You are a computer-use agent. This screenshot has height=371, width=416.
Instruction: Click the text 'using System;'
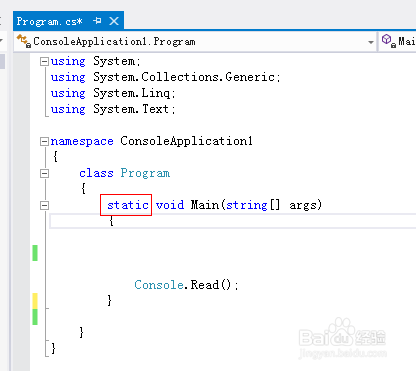coord(96,61)
